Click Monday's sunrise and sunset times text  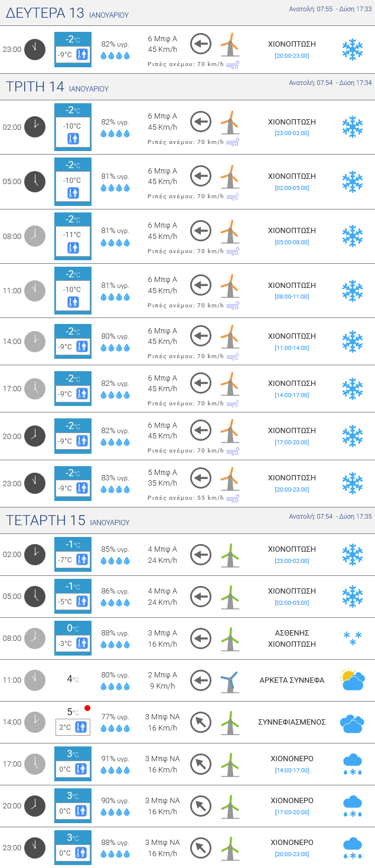point(330,9)
